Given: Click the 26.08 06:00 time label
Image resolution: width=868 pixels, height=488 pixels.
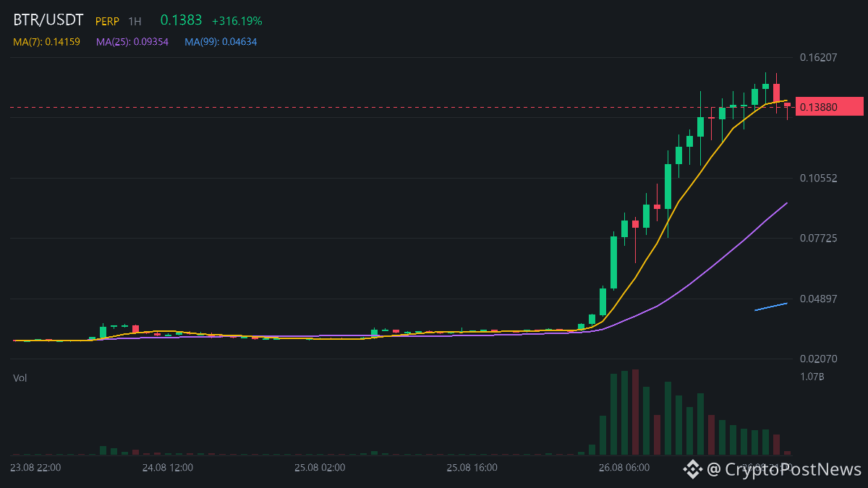Looking at the screenshot, I should click(x=624, y=468).
